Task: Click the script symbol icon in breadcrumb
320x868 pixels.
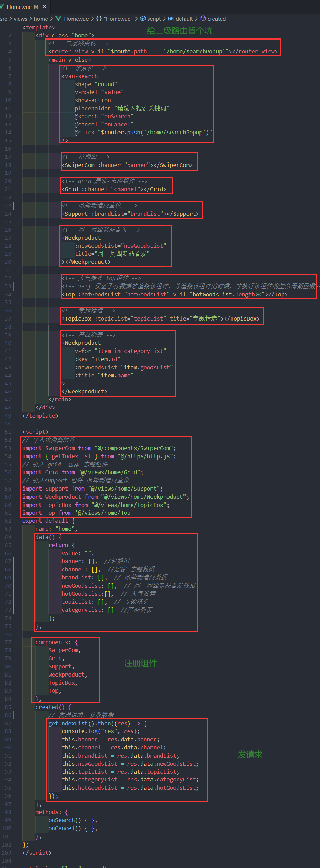Action: [143, 19]
